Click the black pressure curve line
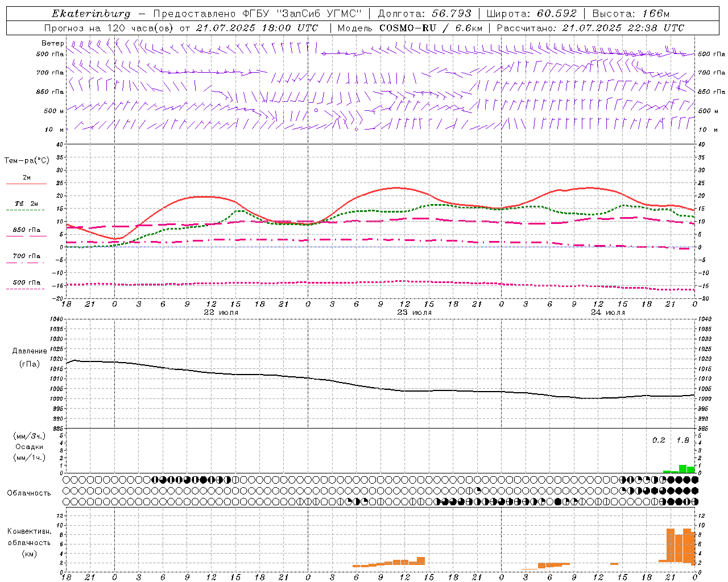This screenshot has height=582, width=728. click(x=380, y=388)
